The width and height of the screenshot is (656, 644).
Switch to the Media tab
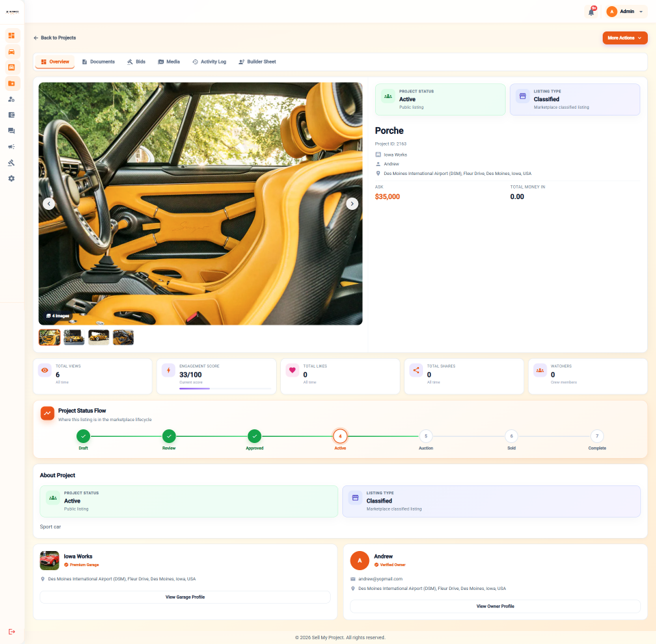[x=169, y=62]
